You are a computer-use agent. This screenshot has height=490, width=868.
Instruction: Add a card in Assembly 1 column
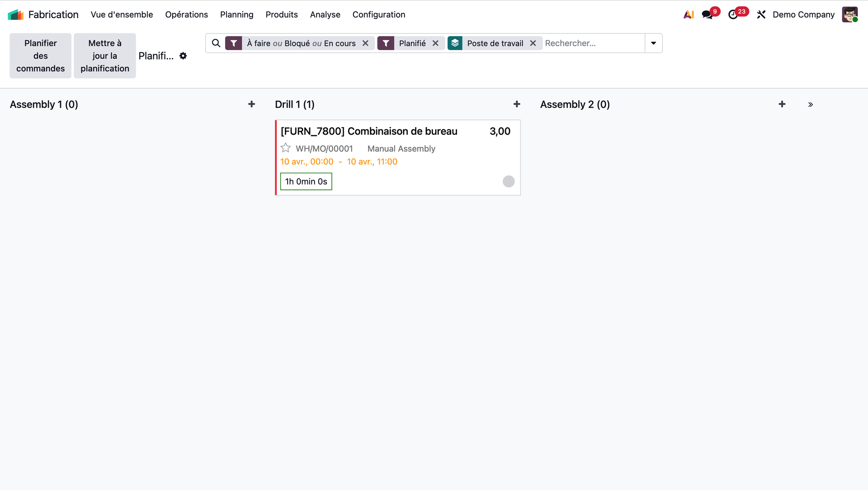252,104
